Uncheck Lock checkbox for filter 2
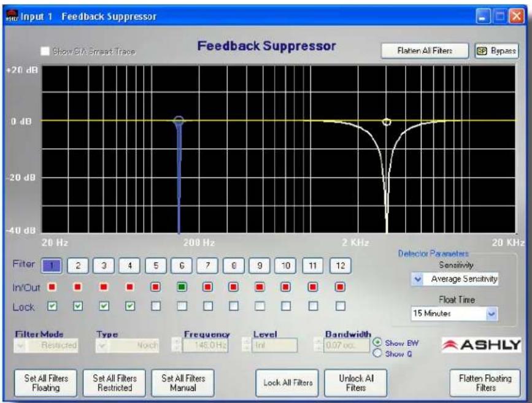532x403 pixels. click(x=78, y=306)
